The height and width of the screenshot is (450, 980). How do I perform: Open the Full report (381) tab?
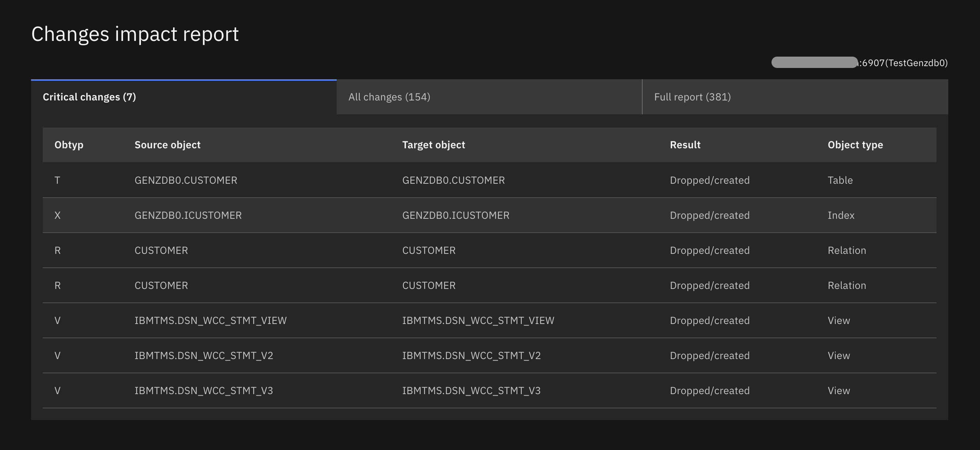(692, 97)
